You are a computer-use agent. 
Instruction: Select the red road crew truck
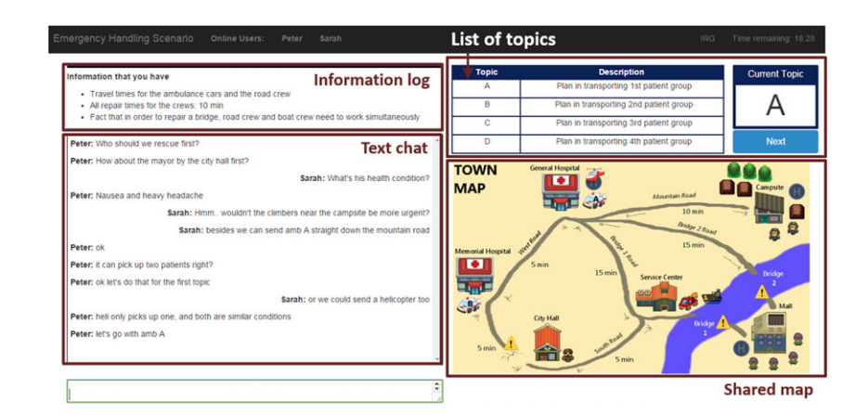(688, 301)
